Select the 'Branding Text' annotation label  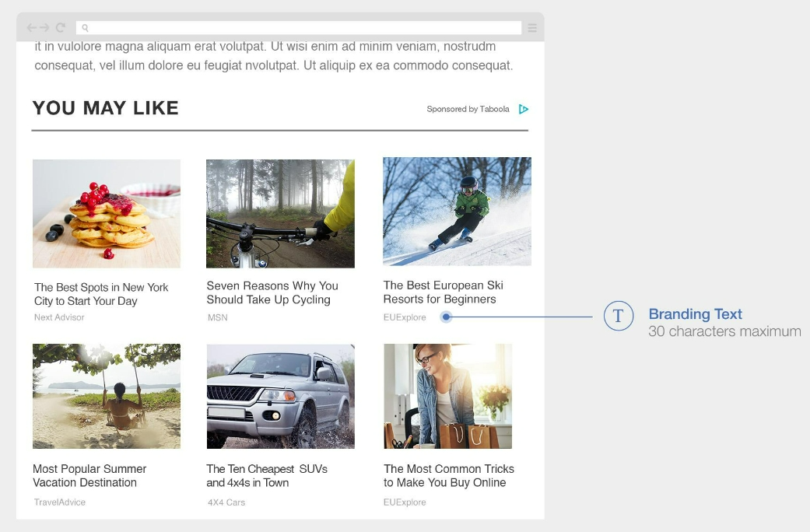click(x=695, y=314)
